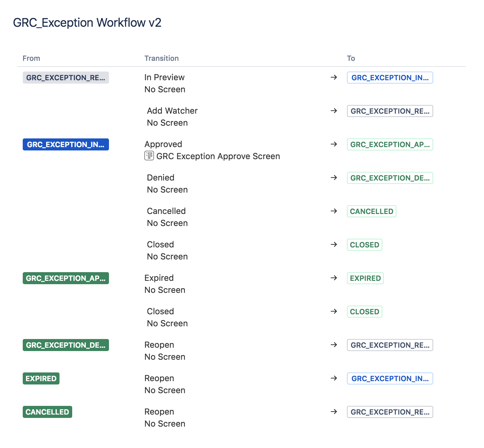The image size is (484, 448).
Task: Click the To column header
Action: pos(351,58)
